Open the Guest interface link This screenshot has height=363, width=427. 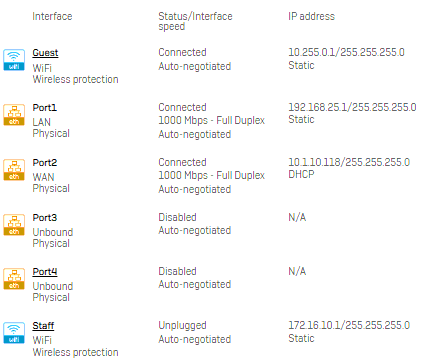(x=45, y=53)
